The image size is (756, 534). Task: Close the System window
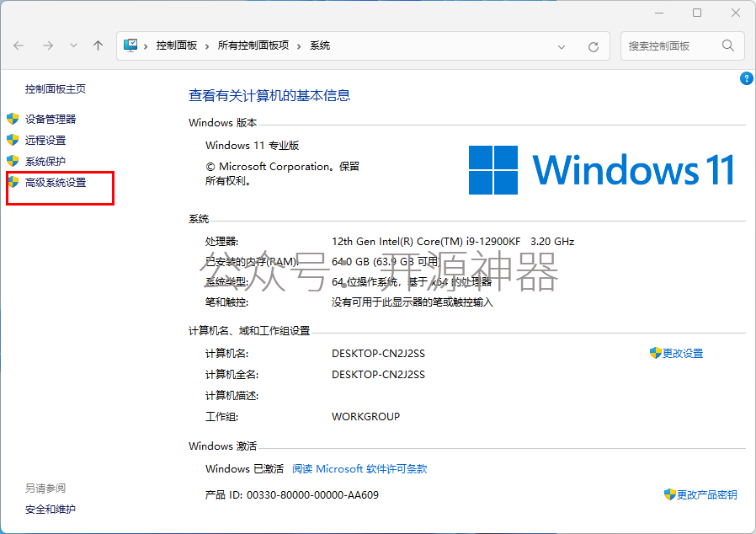tap(735, 13)
